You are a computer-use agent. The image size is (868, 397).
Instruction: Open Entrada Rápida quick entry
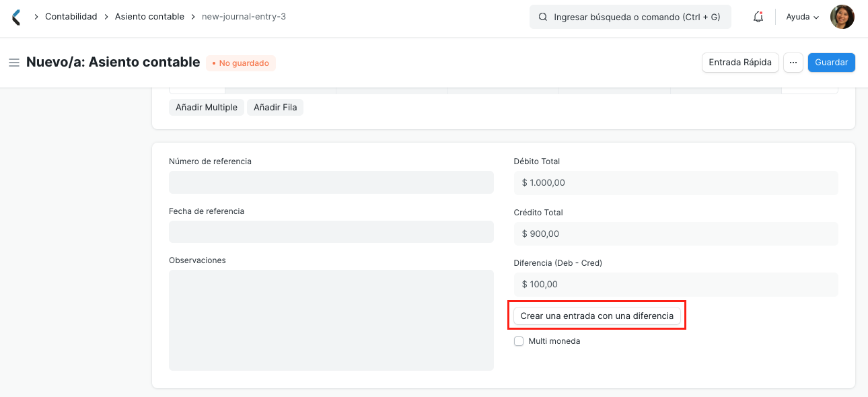point(740,63)
